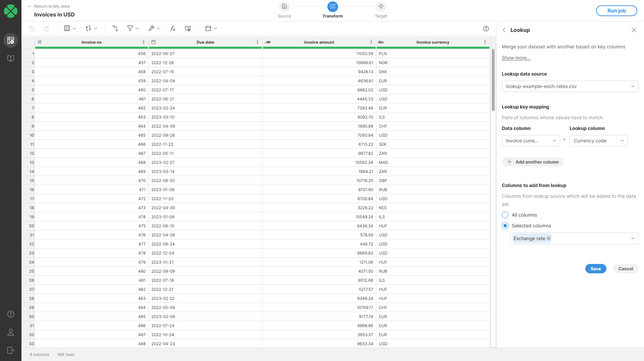
Task: Click the help question mark above the grid
Action: (x=486, y=29)
